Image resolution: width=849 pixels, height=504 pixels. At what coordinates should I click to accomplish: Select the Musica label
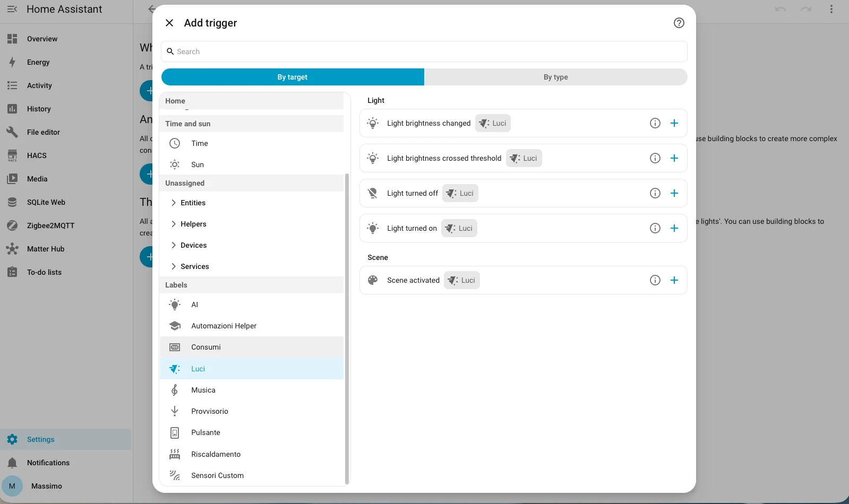pyautogui.click(x=252, y=390)
